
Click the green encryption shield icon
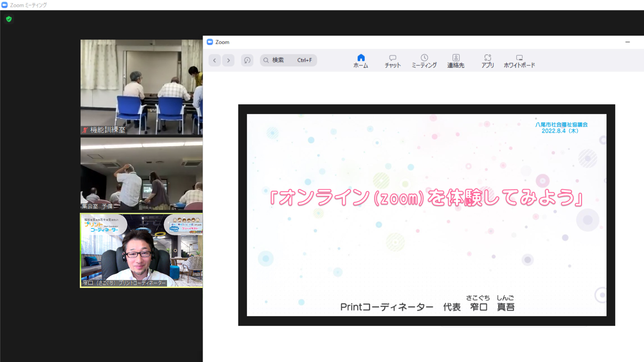tap(9, 19)
